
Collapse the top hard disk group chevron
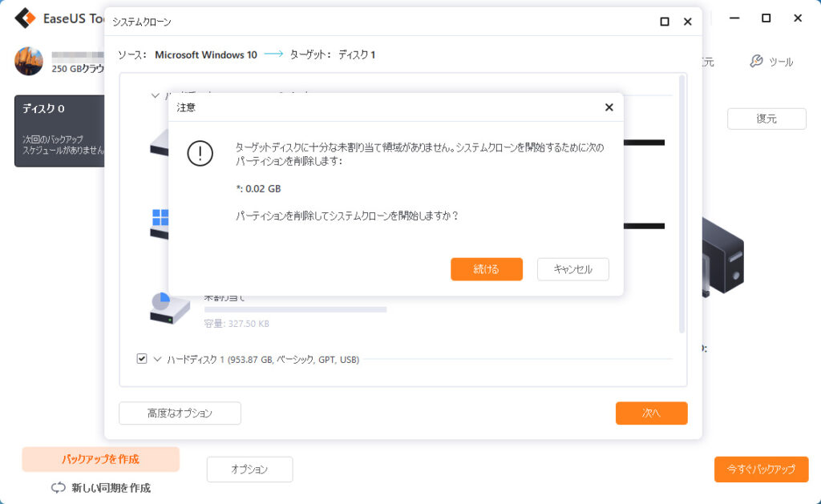[155, 95]
